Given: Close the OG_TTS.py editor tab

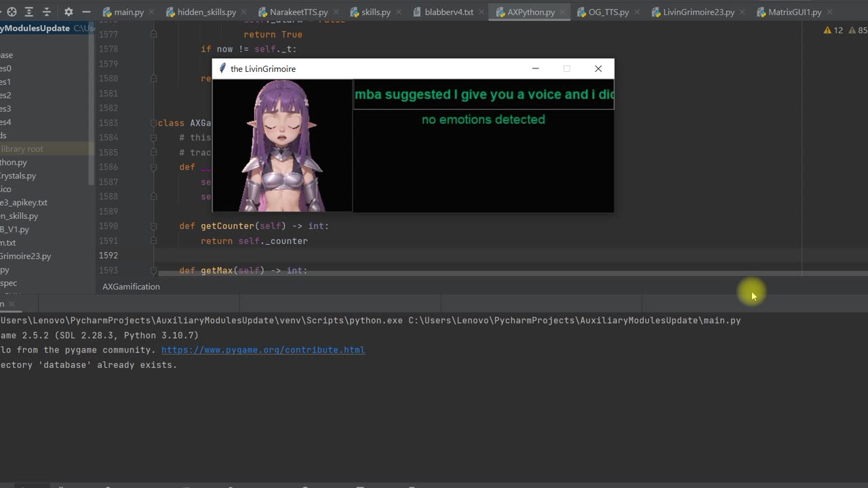Looking at the screenshot, I should (638, 12).
